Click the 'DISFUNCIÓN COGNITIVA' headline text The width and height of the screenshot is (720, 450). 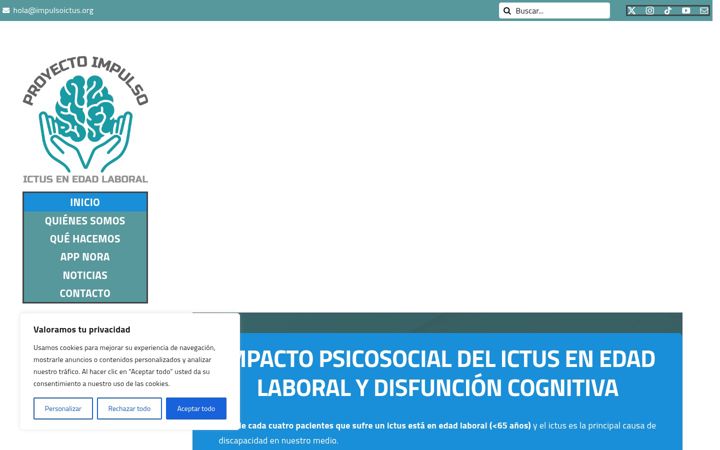click(x=496, y=387)
